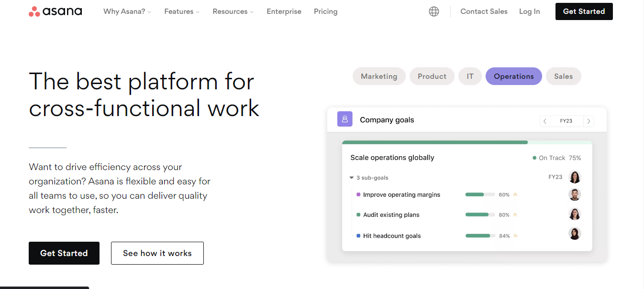Expand the Why Asana? dropdown

pos(127,11)
